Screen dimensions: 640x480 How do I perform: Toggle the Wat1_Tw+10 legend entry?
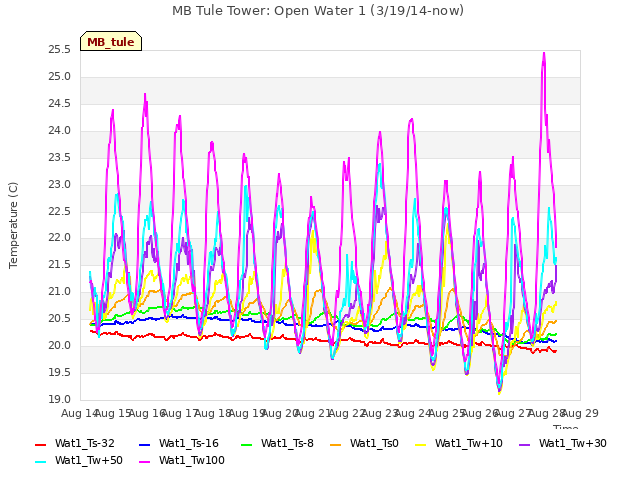coord(458,443)
